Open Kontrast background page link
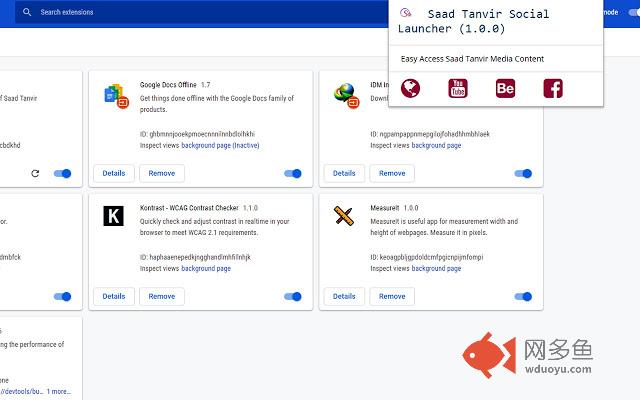Screen dimensions: 640x400 206,269
